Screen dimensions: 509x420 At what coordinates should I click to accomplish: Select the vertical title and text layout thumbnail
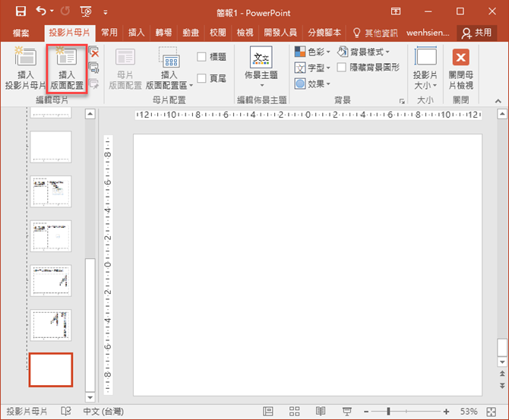click(51, 325)
